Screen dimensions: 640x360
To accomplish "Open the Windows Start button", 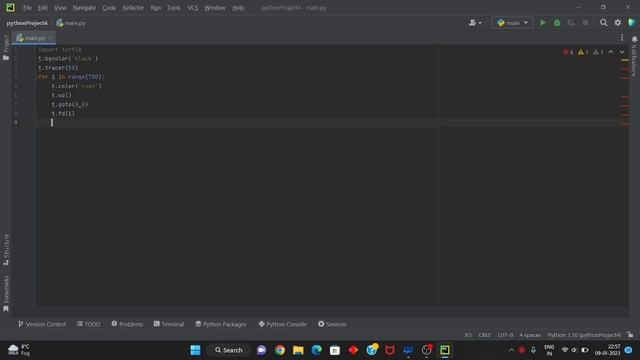I will (196, 350).
